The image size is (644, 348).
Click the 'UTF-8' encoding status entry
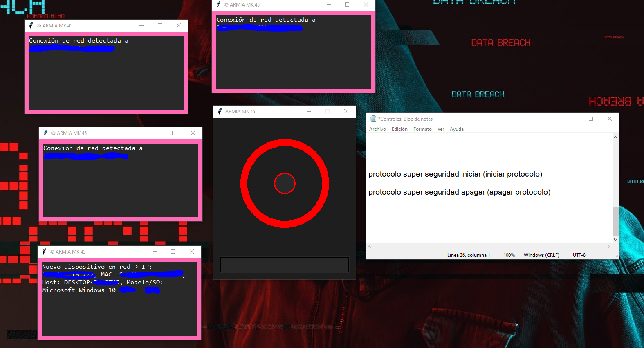pos(579,255)
